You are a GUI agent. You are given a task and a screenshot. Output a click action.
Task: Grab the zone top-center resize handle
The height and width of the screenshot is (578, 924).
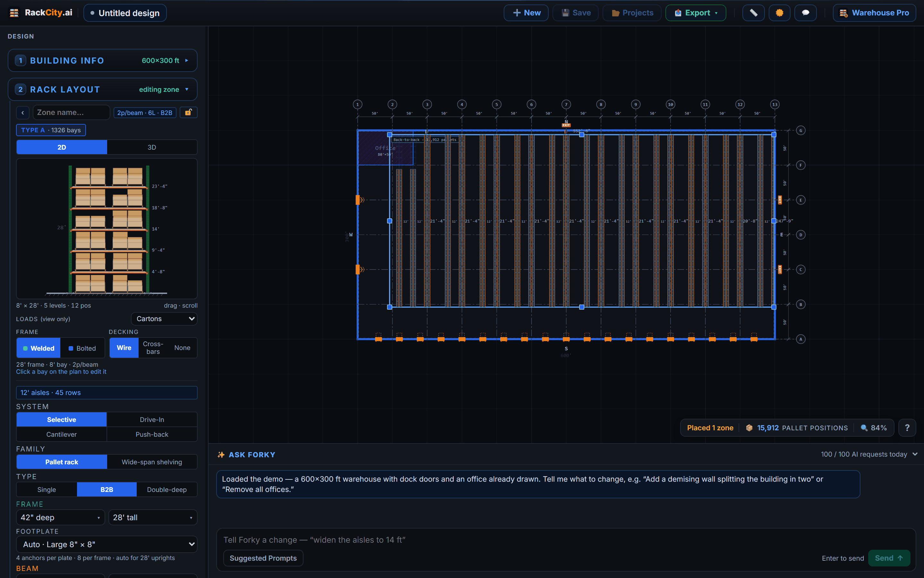point(581,135)
